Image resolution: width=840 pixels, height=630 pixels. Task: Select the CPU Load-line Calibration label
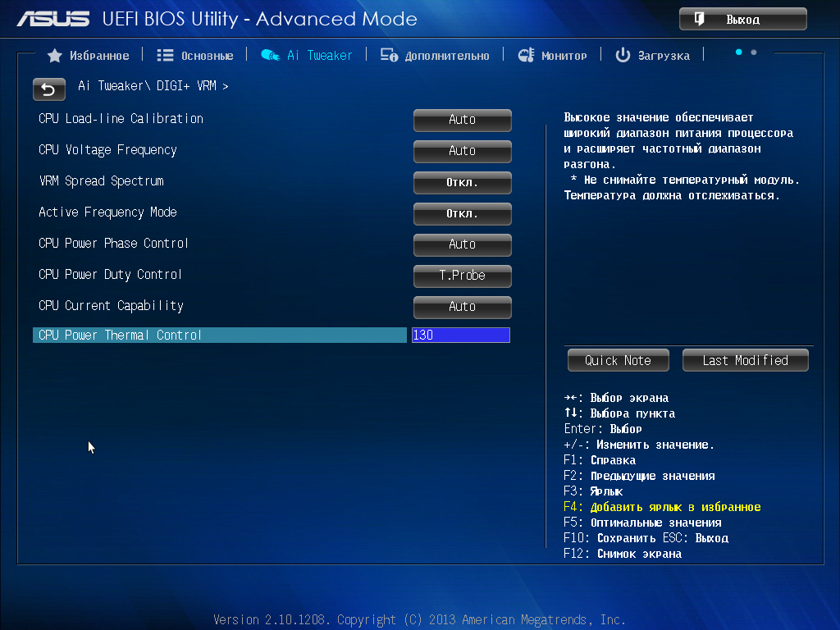(x=121, y=118)
